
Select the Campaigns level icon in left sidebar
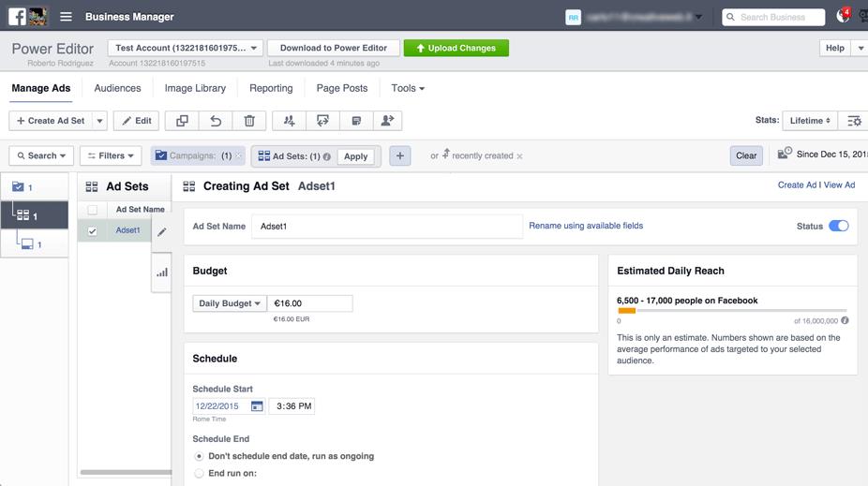pyautogui.click(x=35, y=187)
